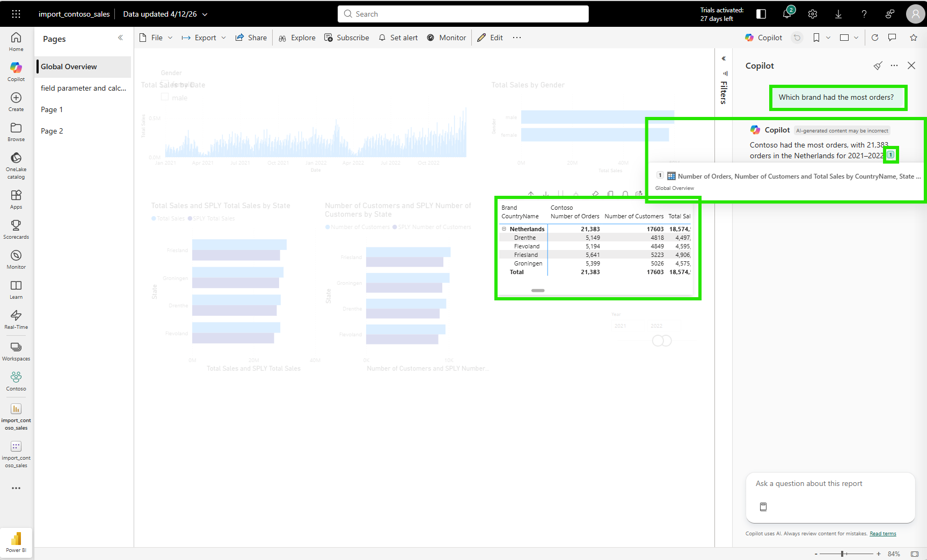Open the download menu in the header
This screenshot has width=927, height=560.
click(x=838, y=14)
